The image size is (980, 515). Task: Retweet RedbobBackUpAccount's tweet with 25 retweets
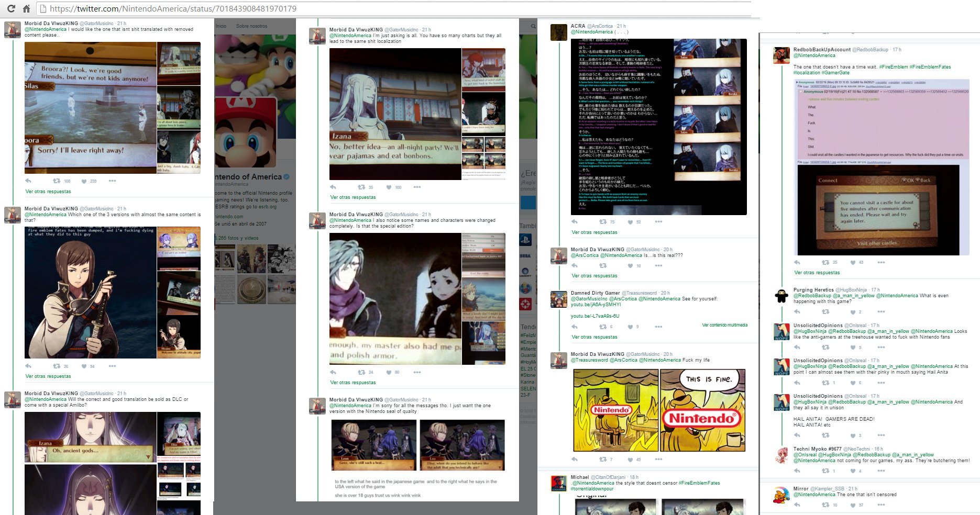point(825,262)
